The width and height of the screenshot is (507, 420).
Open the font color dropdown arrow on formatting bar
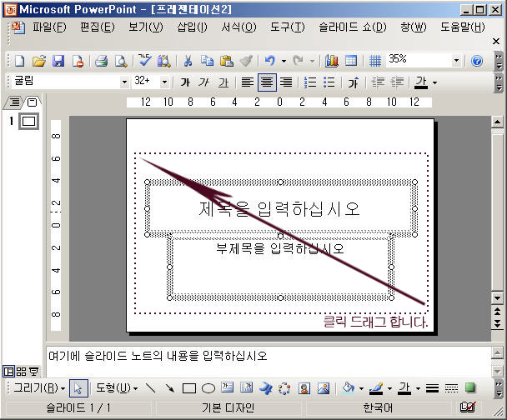coord(435,82)
